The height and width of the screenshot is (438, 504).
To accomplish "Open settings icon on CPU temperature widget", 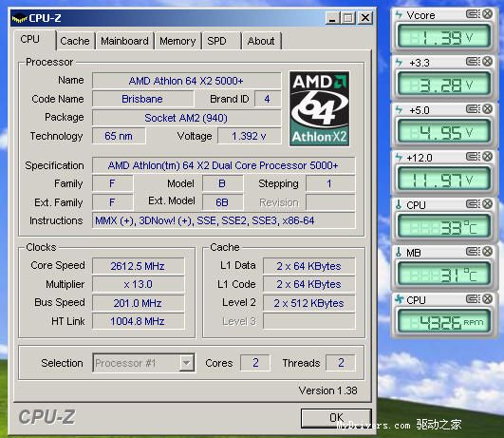I will tap(473, 203).
